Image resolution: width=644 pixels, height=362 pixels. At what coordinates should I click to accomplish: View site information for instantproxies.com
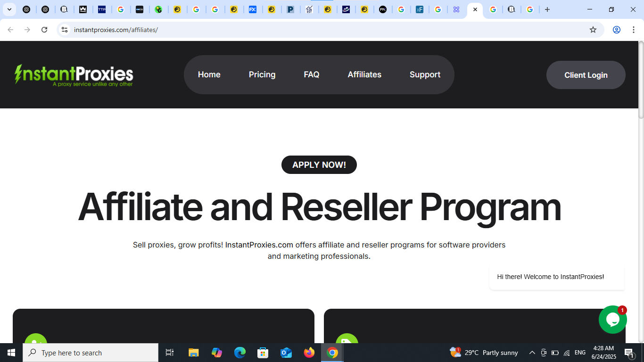(x=65, y=30)
